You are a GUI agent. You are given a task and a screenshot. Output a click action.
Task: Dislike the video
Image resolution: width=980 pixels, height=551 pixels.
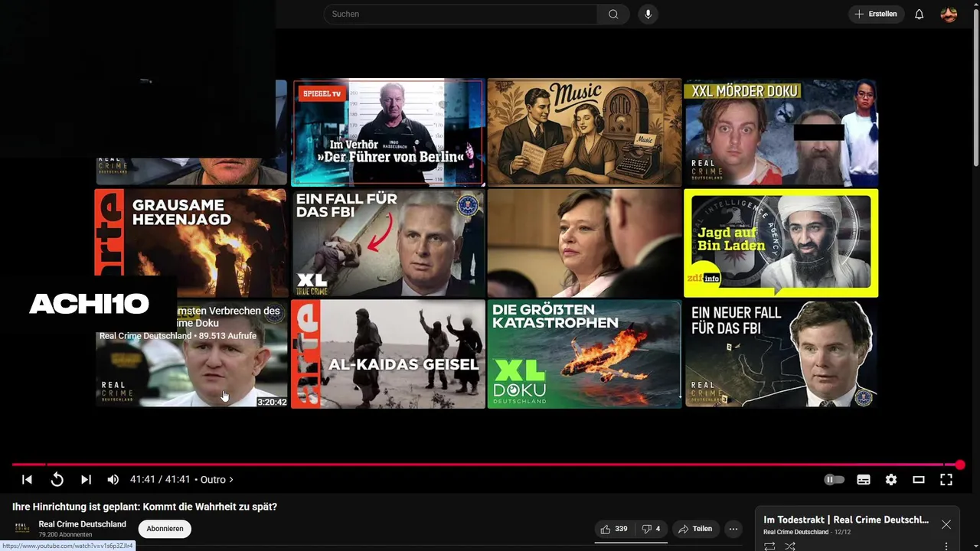tap(651, 529)
